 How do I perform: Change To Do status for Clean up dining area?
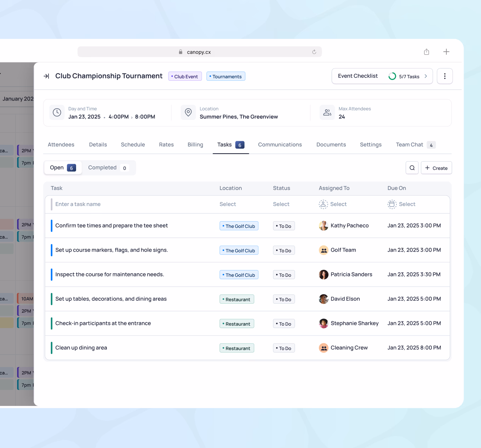pyautogui.click(x=284, y=348)
